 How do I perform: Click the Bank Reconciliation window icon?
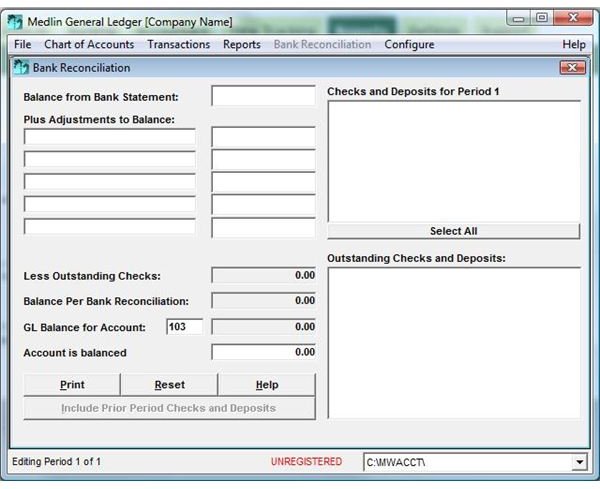[21, 67]
